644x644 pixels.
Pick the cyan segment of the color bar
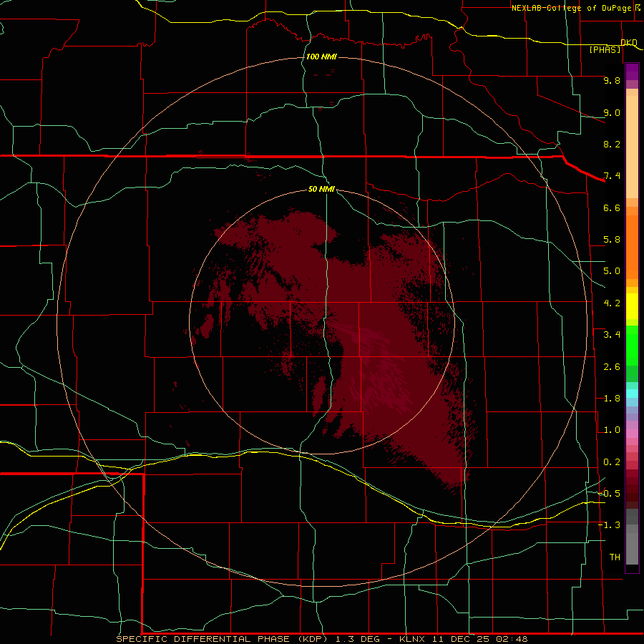[x=632, y=394]
